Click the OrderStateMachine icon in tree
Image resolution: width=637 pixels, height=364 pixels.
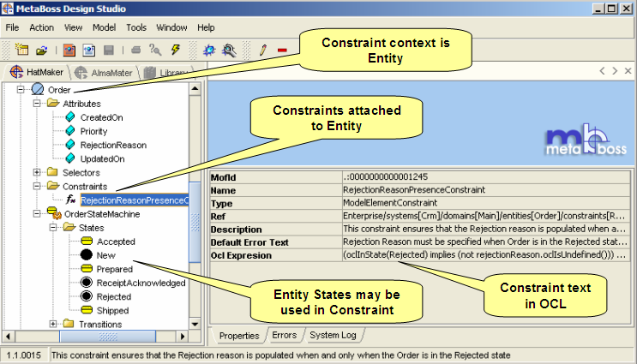(x=54, y=213)
